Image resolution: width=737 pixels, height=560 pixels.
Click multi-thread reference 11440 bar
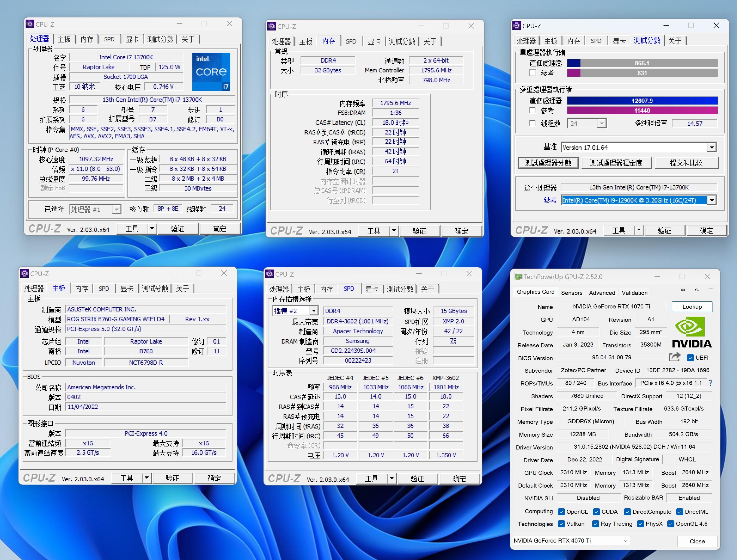pos(642,110)
